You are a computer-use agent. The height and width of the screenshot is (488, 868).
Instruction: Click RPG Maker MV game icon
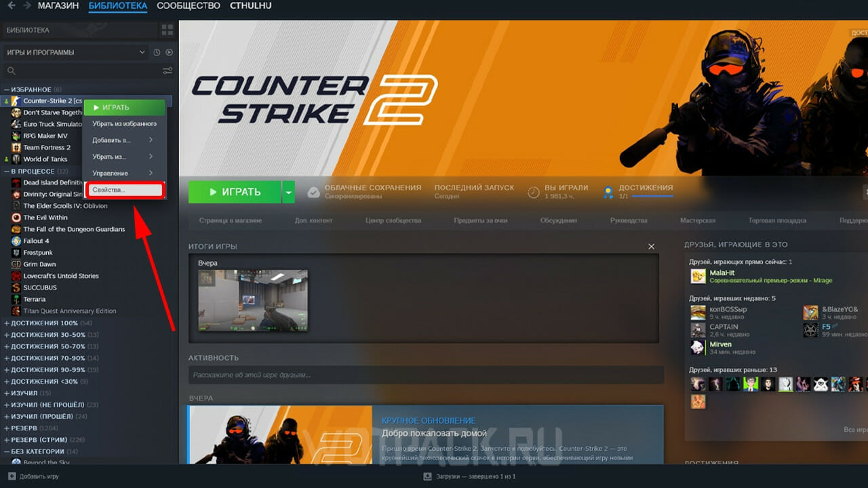[x=16, y=136]
